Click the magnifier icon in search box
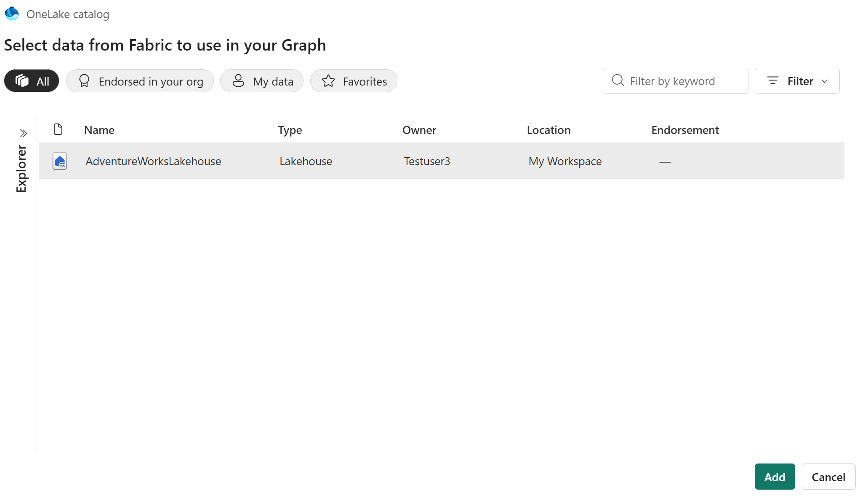The height and width of the screenshot is (501, 868). 618,80
